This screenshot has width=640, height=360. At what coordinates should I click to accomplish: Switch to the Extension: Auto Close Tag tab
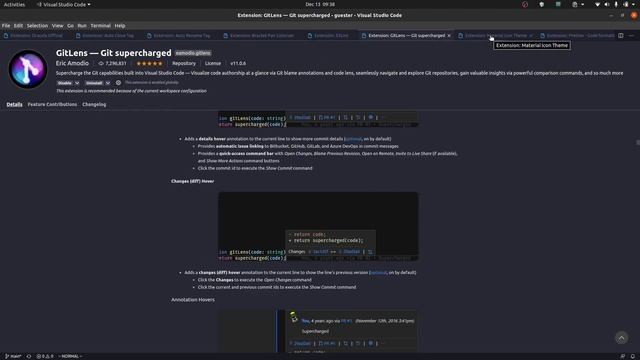[107, 36]
